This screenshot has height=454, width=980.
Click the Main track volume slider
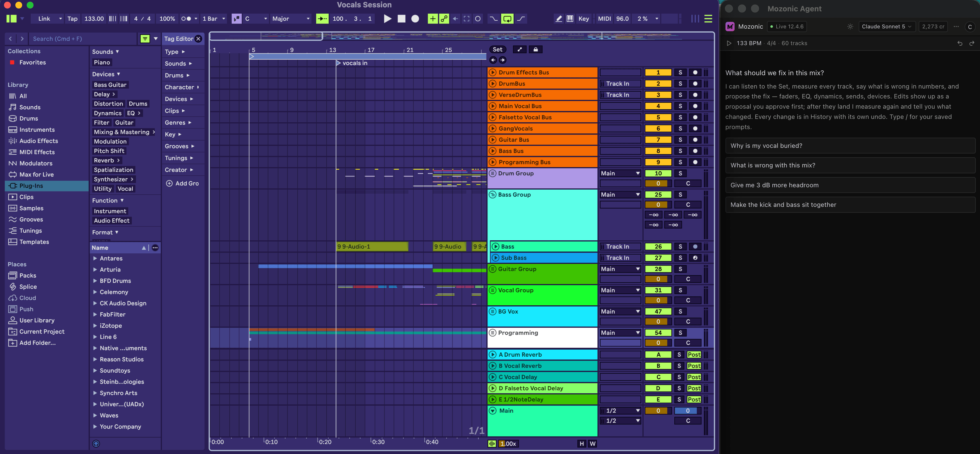pyautogui.click(x=658, y=411)
